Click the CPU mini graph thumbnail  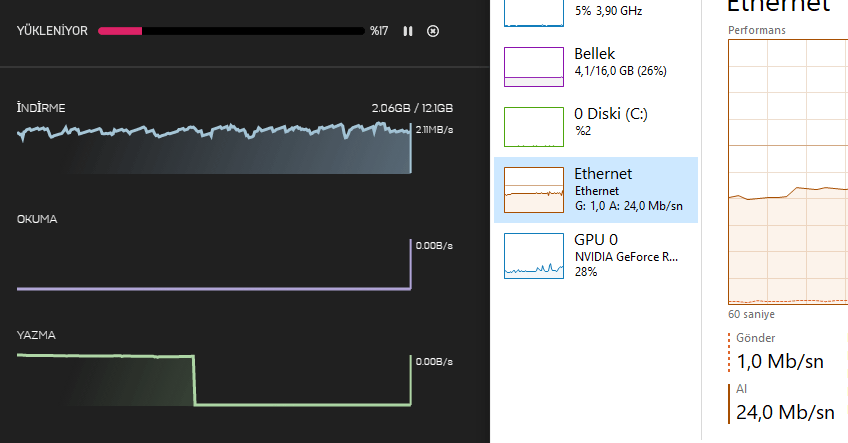[x=534, y=12]
